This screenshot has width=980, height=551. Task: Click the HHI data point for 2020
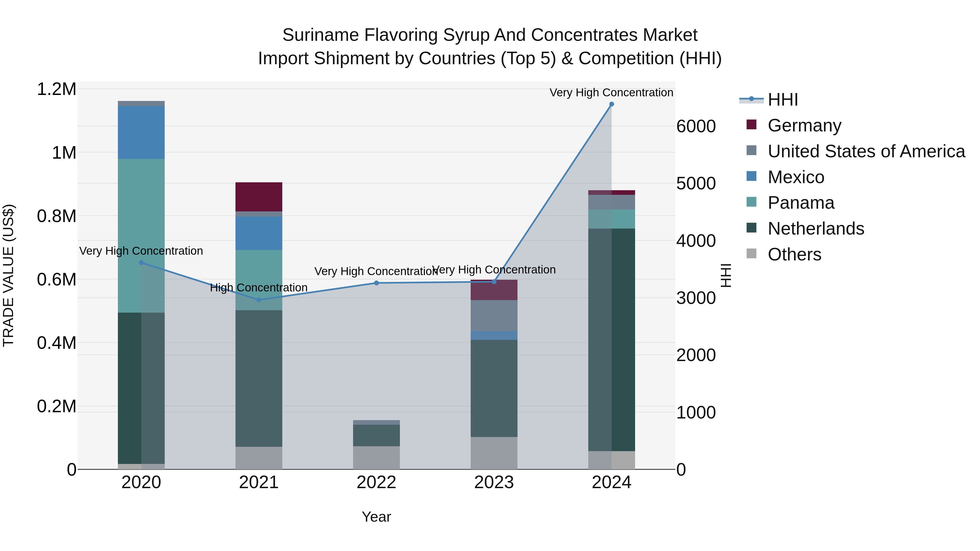(x=141, y=262)
